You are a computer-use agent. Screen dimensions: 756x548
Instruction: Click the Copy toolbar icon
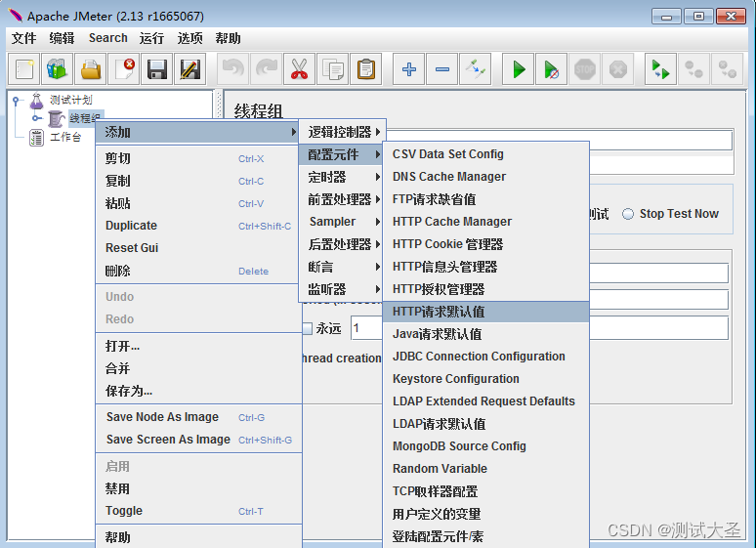pyautogui.click(x=333, y=69)
